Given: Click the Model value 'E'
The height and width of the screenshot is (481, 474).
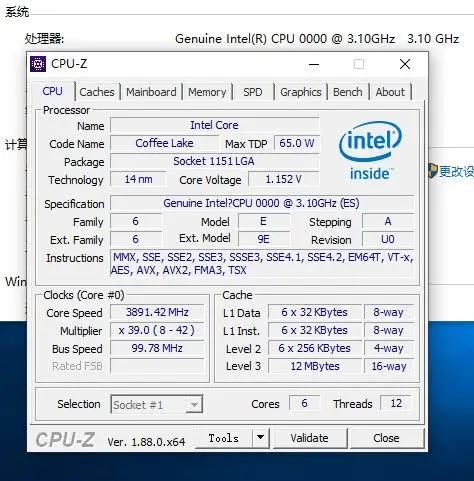Looking at the screenshot, I should tap(263, 221).
